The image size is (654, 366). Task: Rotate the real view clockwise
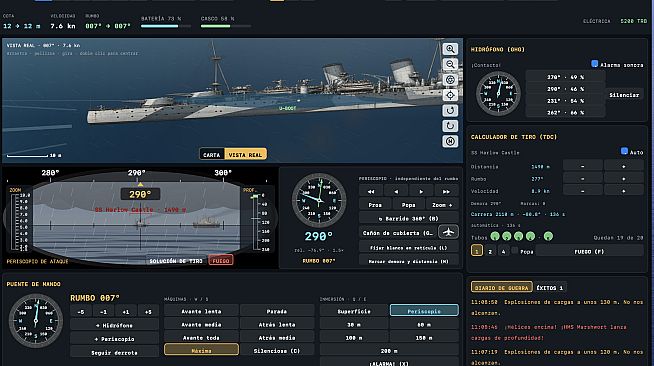coord(450,126)
